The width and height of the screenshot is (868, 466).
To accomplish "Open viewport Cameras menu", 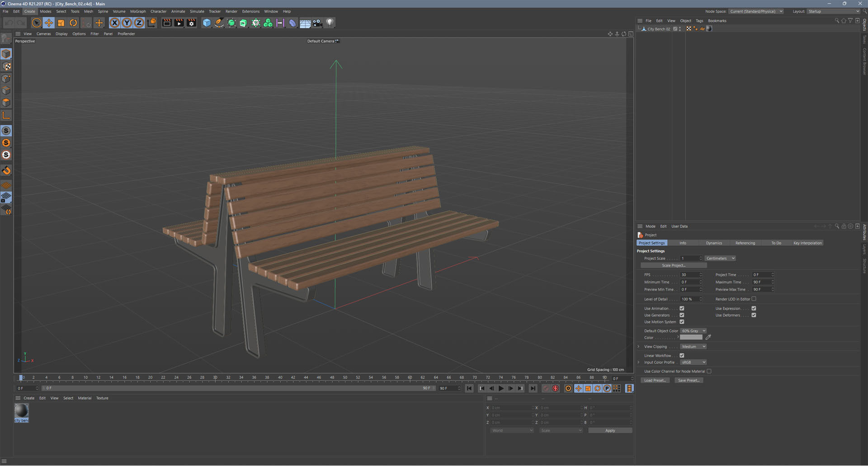I will point(43,34).
